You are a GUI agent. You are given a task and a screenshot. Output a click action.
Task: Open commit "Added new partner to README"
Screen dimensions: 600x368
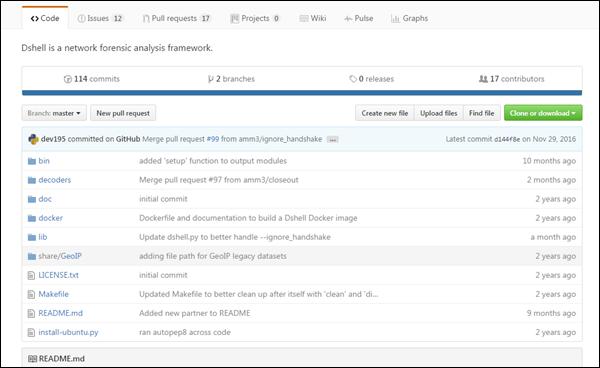pos(195,313)
